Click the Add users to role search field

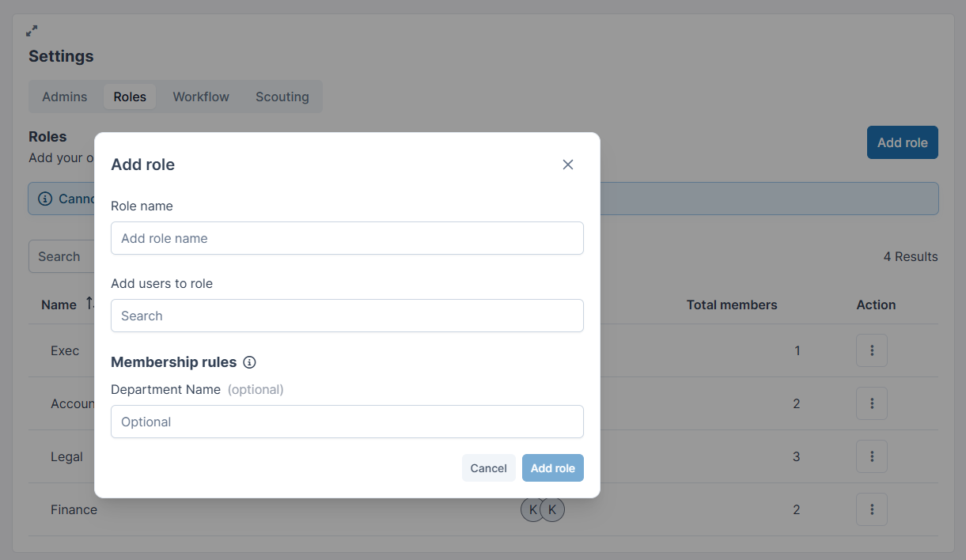pos(347,316)
